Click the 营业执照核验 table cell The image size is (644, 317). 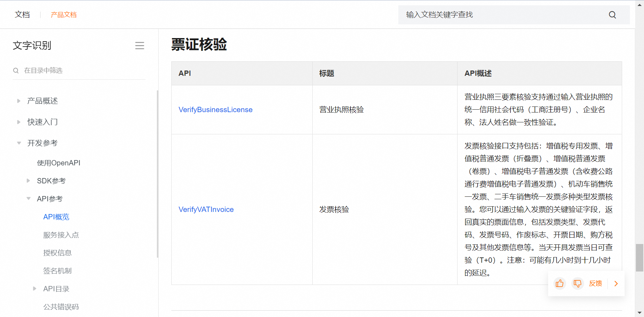coord(385,110)
